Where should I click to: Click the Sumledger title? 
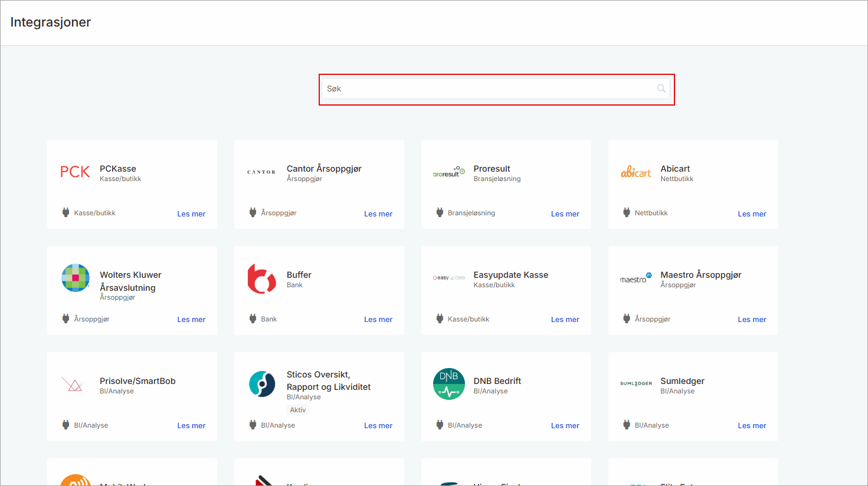(683, 381)
